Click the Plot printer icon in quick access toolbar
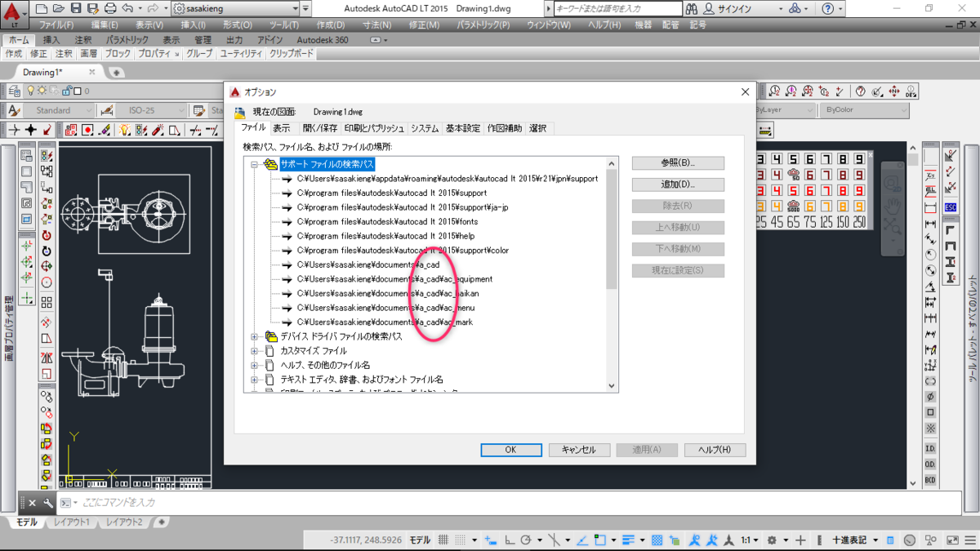The width and height of the screenshot is (980, 551). click(x=110, y=8)
